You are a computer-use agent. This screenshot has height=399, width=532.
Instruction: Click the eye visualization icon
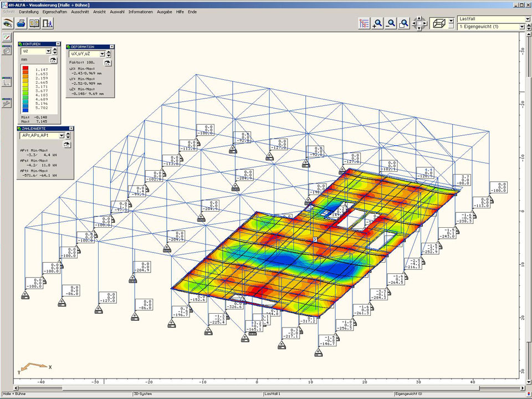click(8, 23)
